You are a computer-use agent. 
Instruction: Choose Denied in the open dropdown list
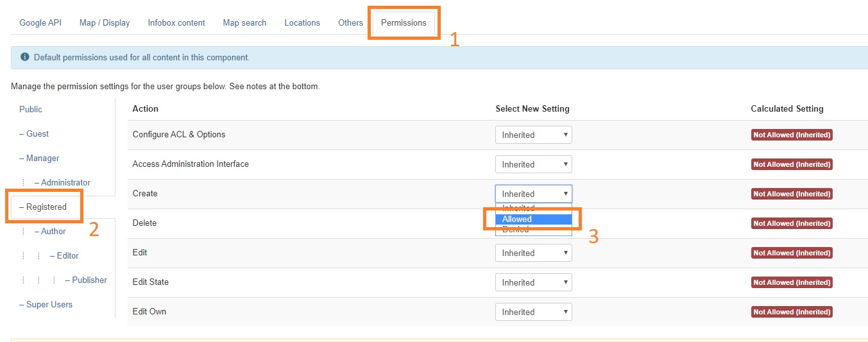[533, 230]
